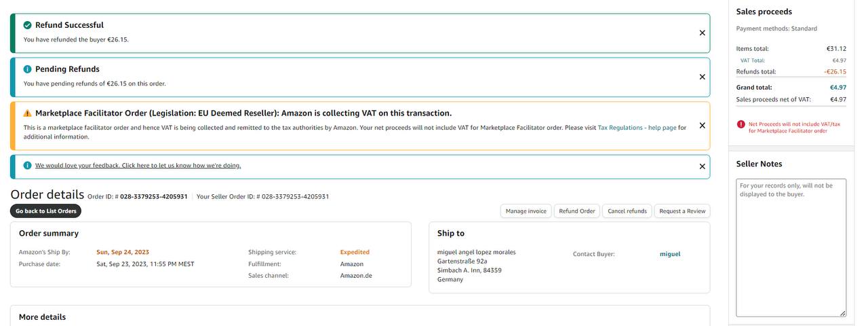
Task: Click the Seller Notes resize handle
Action: point(843,313)
